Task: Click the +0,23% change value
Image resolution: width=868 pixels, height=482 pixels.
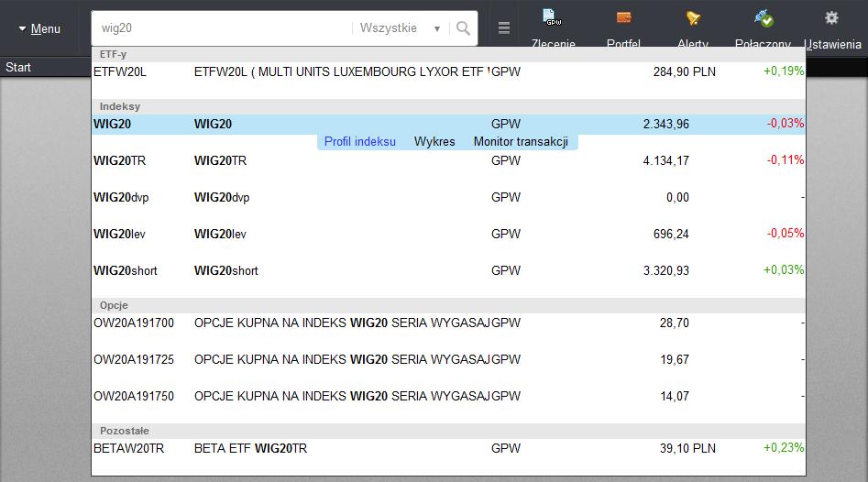Action: coord(784,448)
